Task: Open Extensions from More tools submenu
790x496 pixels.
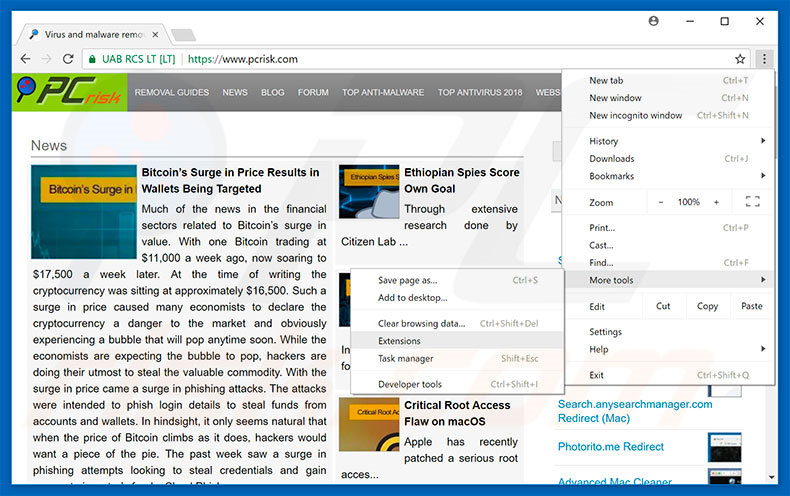Action: tap(457, 341)
